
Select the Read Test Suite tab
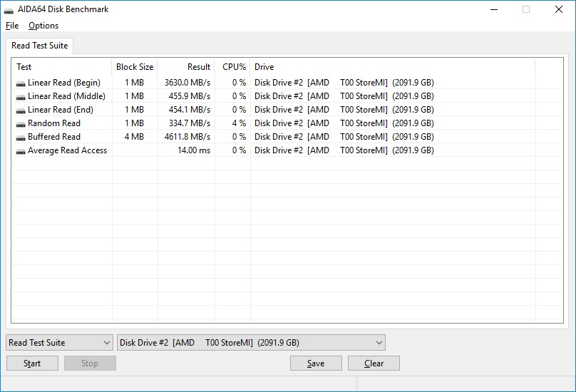pyautogui.click(x=40, y=46)
